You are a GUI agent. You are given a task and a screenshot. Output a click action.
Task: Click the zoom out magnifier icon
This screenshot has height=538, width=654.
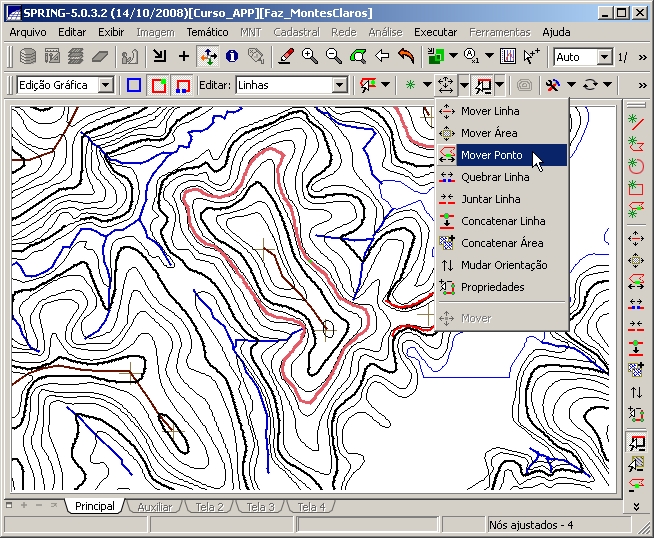tap(334, 57)
